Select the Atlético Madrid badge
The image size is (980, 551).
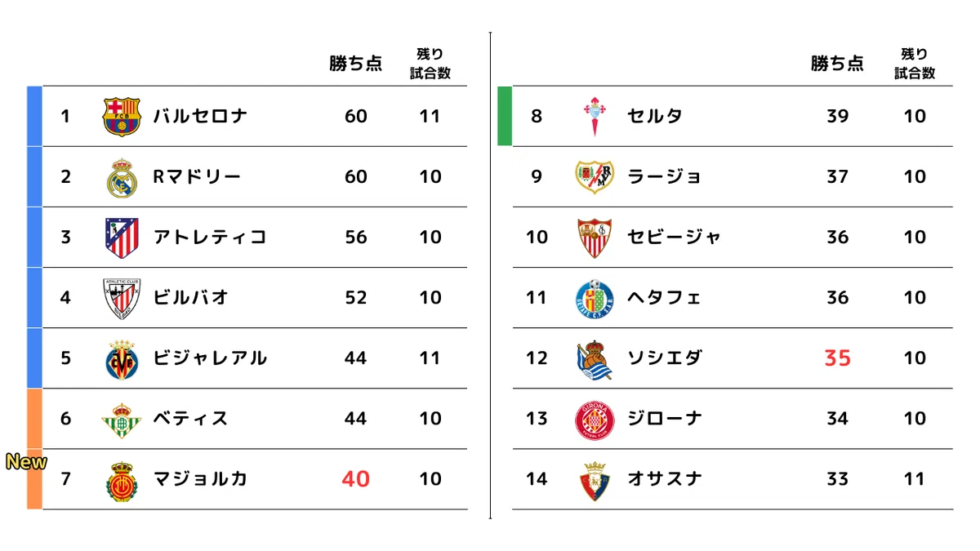click(x=122, y=238)
